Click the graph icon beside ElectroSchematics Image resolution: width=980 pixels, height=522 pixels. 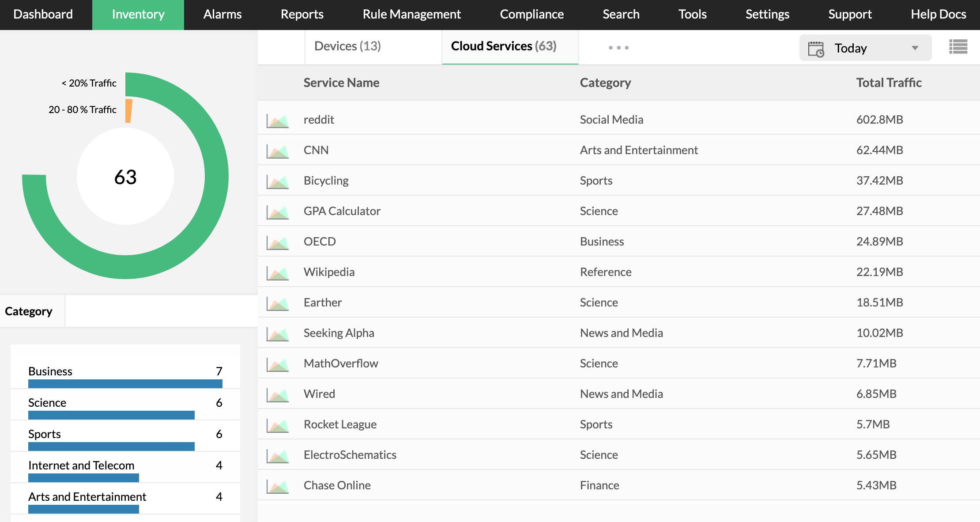(277, 455)
